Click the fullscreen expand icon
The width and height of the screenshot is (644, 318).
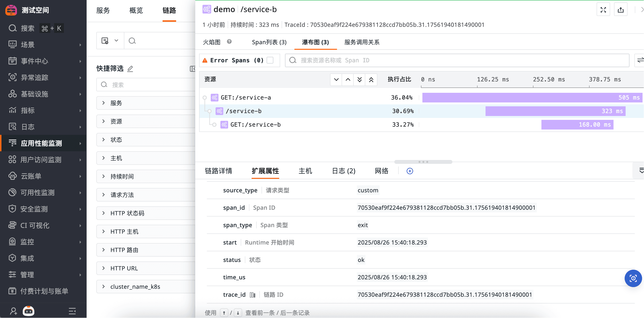click(603, 10)
